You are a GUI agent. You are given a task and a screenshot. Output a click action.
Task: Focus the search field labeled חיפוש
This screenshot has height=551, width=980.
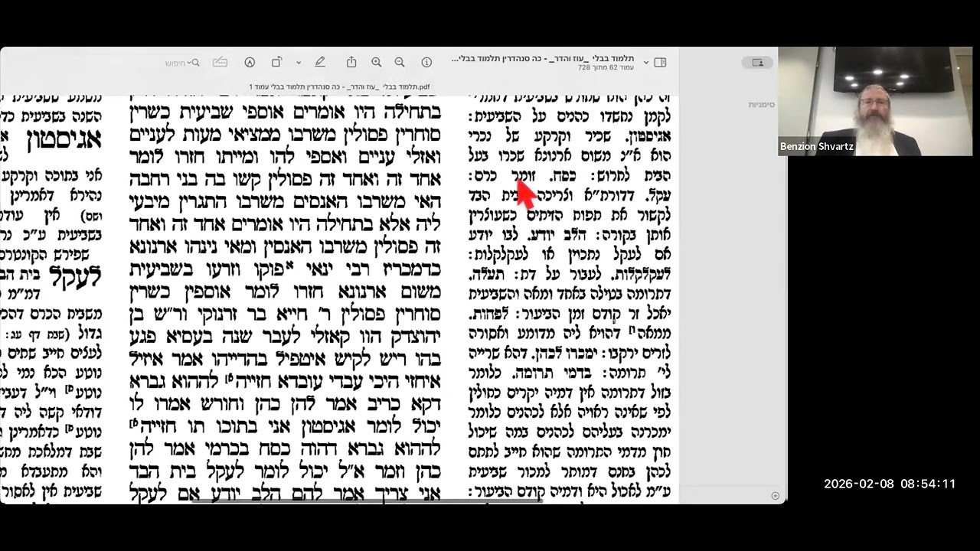click(x=182, y=63)
